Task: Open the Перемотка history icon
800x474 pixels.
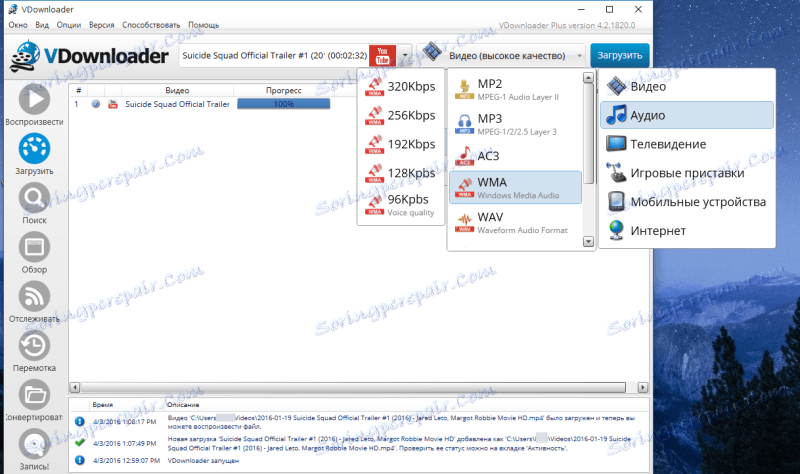Action: (34, 345)
